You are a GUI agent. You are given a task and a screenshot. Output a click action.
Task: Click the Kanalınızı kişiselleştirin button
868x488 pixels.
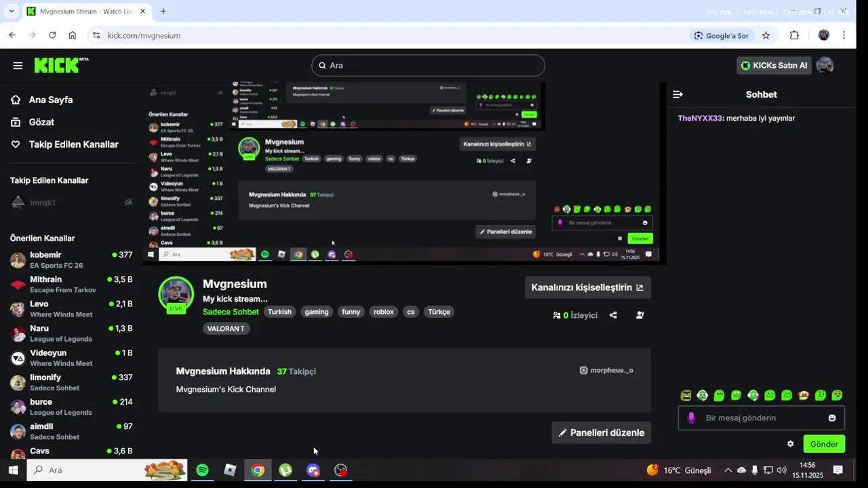587,287
